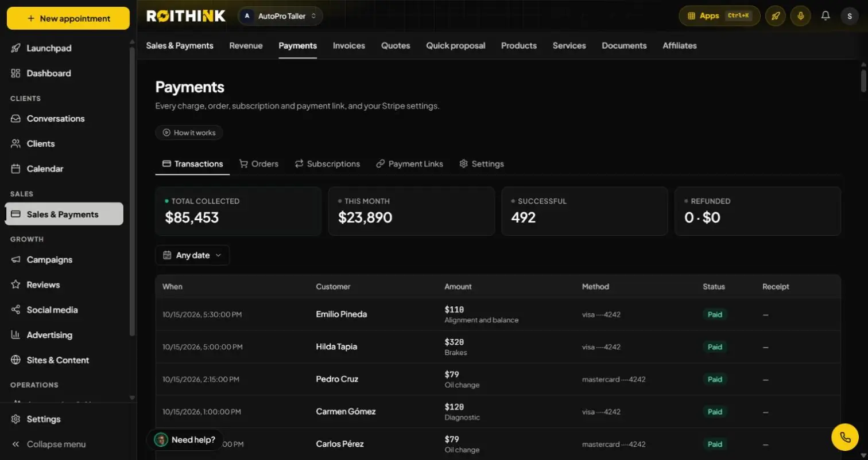Select the Transactions sub-tab
Screen dimensions: 868x460
coord(192,164)
